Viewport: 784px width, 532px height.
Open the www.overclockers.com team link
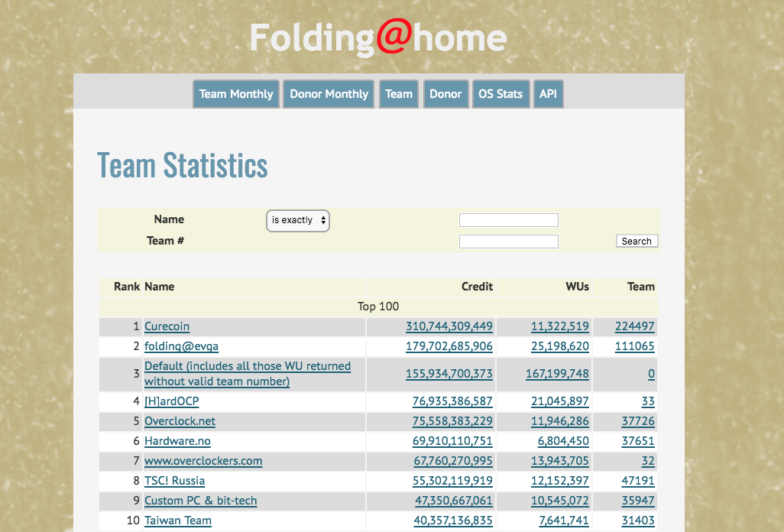pos(203,461)
